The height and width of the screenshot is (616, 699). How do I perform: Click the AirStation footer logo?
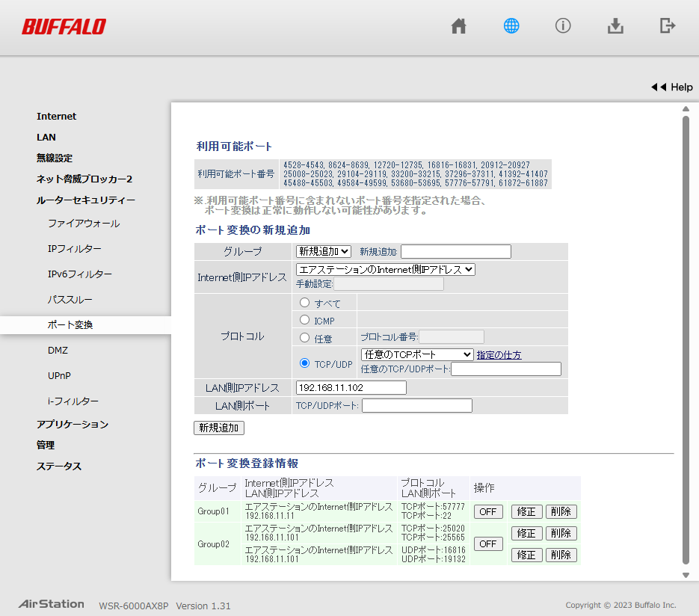pyautogui.click(x=52, y=604)
